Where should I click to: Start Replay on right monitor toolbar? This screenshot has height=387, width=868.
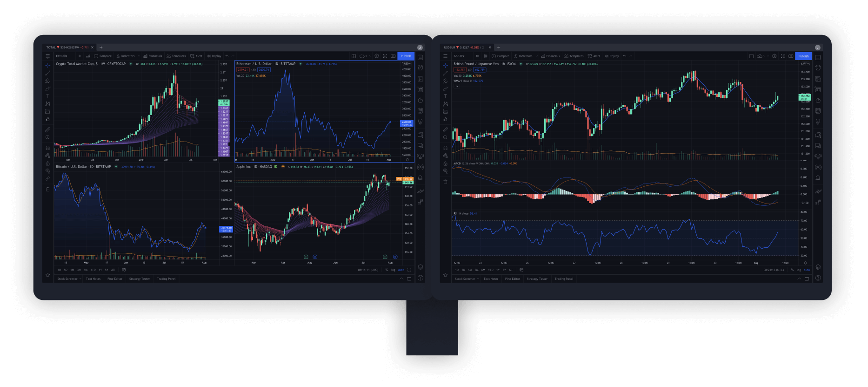coord(612,56)
